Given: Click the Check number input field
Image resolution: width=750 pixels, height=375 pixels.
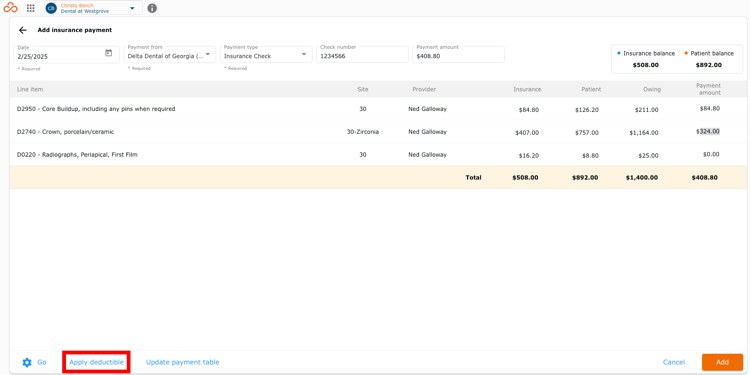Looking at the screenshot, I should [x=362, y=55].
